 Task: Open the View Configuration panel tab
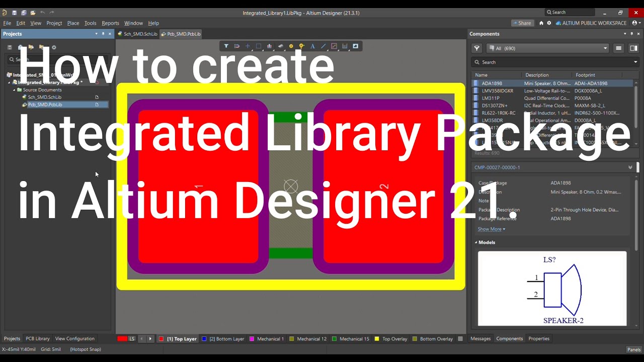(74, 339)
